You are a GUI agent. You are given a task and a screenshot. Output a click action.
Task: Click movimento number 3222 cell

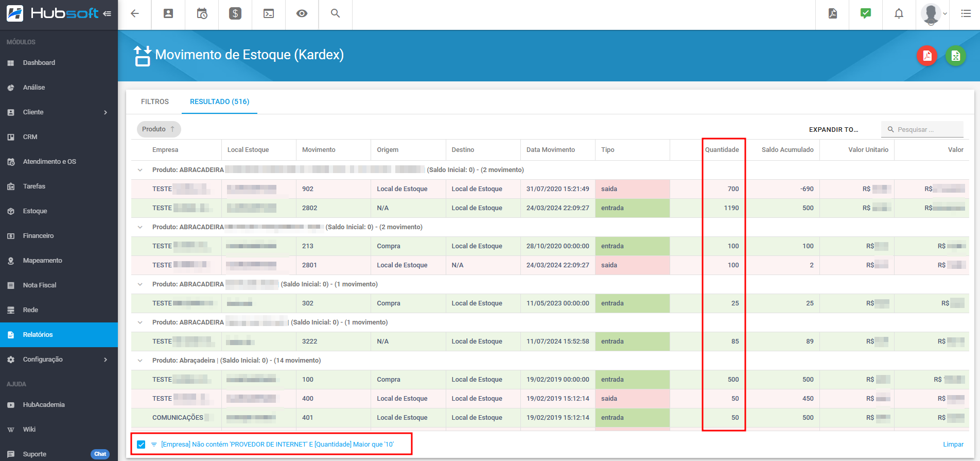tap(333, 342)
